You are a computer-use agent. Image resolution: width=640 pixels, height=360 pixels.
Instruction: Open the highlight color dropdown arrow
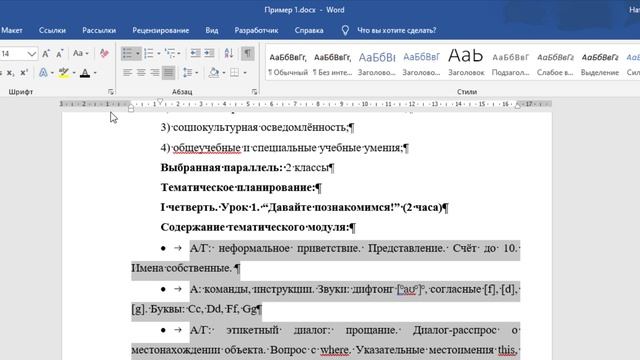click(x=74, y=73)
